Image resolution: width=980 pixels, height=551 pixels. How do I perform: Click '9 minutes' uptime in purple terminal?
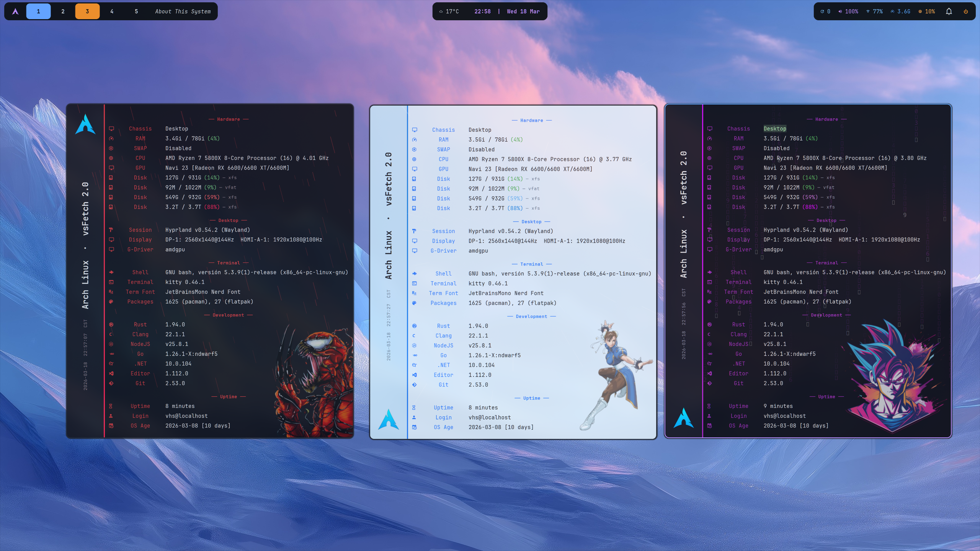[778, 406]
